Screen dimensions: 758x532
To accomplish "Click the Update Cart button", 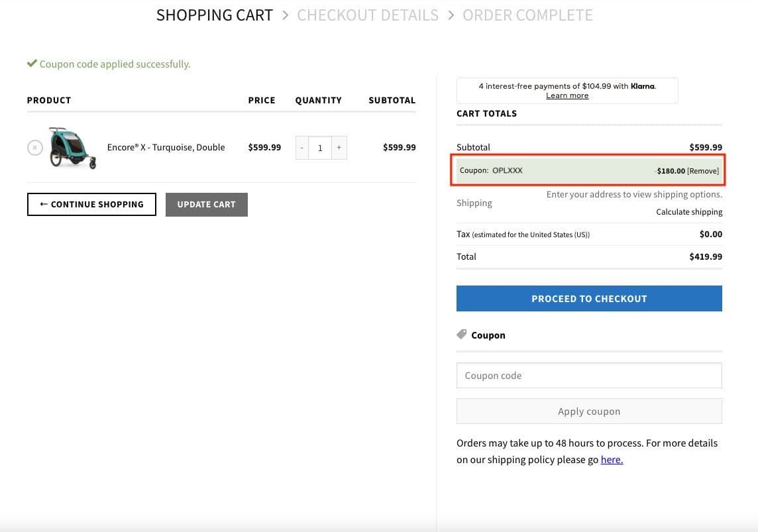I will [207, 205].
